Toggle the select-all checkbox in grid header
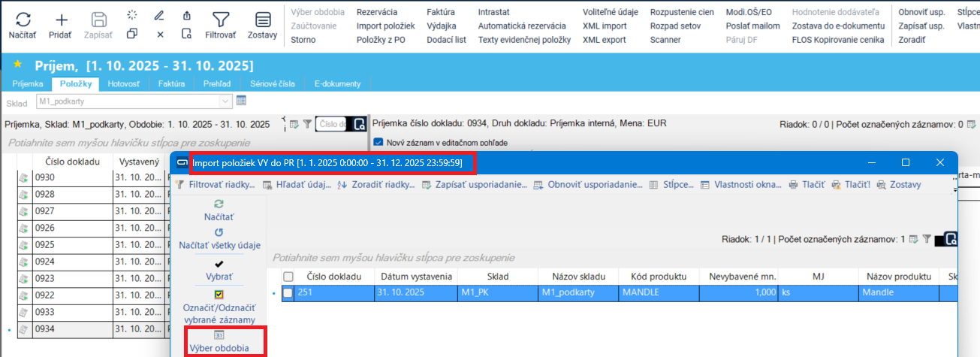 pyautogui.click(x=288, y=277)
